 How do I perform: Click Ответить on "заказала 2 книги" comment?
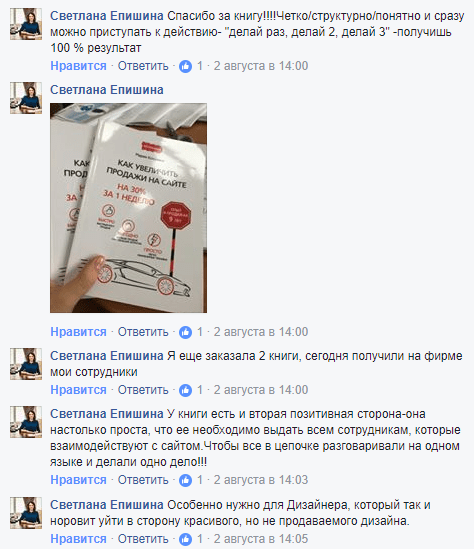(x=143, y=390)
